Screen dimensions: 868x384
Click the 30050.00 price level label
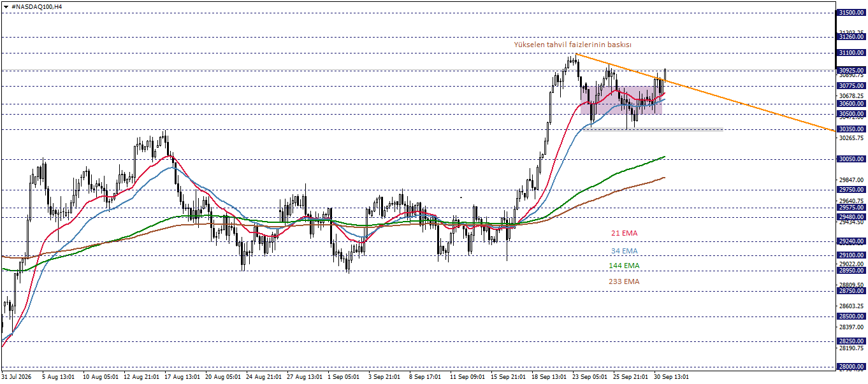click(852, 159)
